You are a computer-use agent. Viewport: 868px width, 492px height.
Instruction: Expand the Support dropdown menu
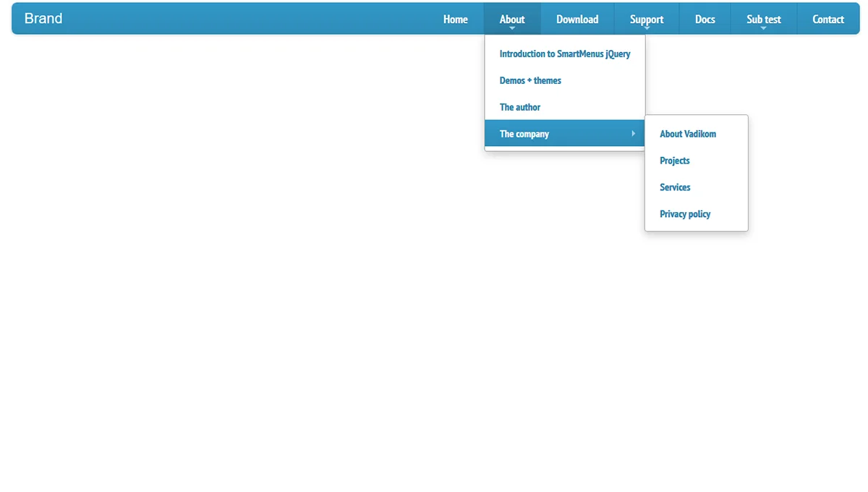click(646, 19)
